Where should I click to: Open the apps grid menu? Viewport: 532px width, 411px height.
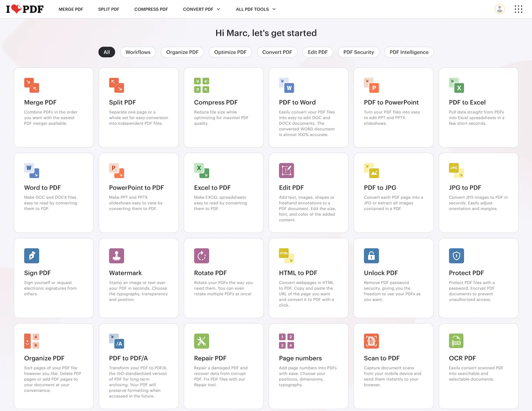(x=519, y=9)
